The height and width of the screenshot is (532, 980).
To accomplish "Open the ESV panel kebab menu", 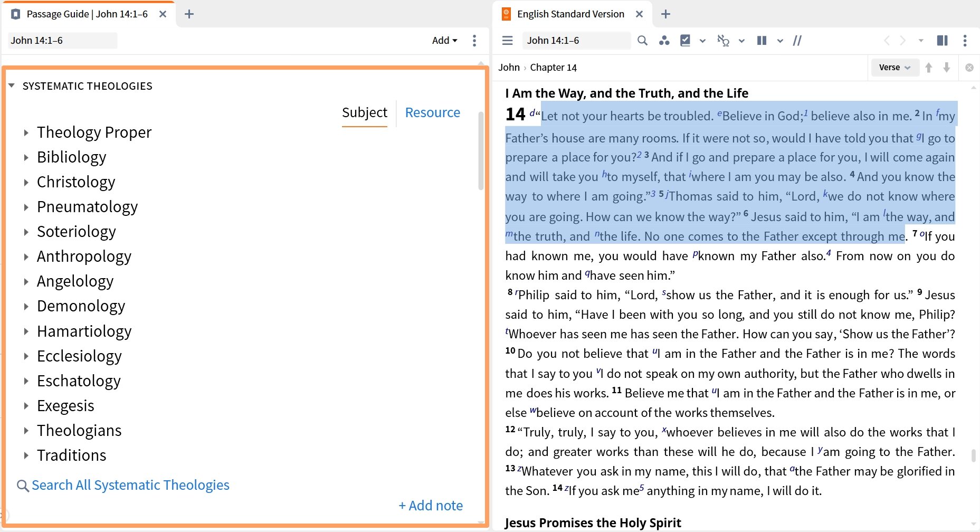I will pyautogui.click(x=965, y=41).
